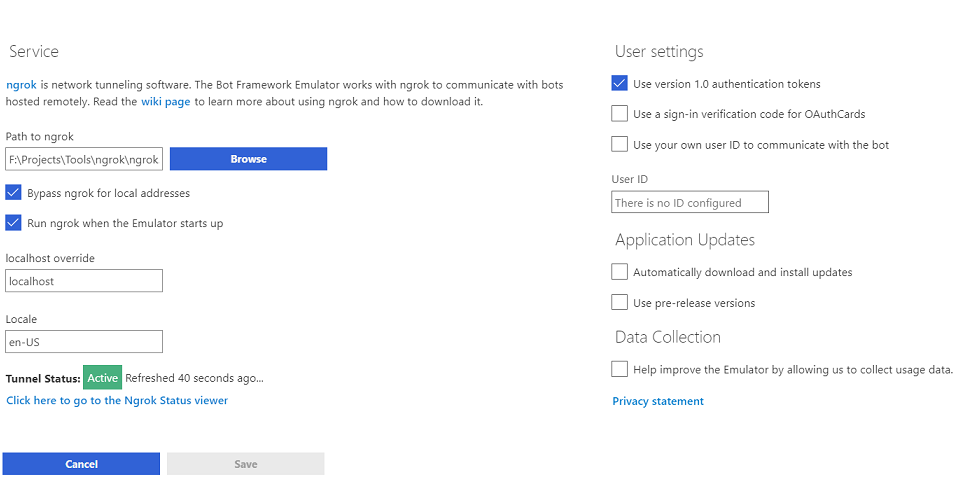
Task: Open the wiki page link
Action: [x=165, y=102]
